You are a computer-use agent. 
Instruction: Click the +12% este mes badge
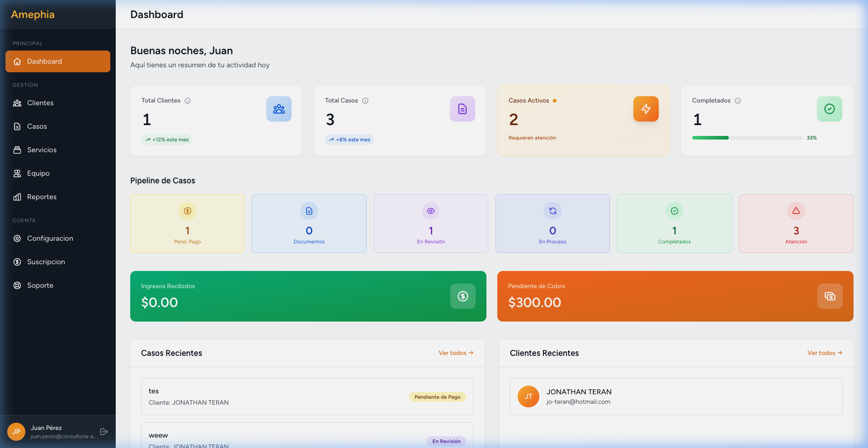click(167, 140)
